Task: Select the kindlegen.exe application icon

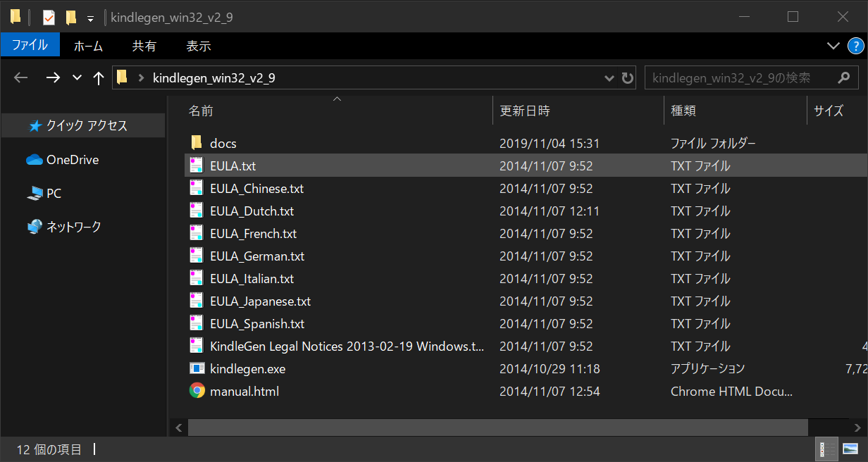Action: (197, 368)
